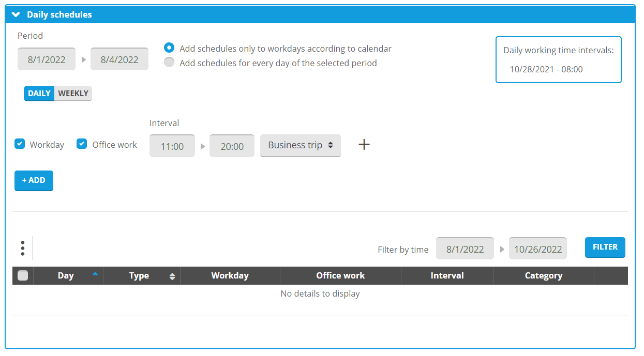Screen dimensions: 644x356
Task: Open the three-dot table options menu
Action: pyautogui.click(x=23, y=248)
